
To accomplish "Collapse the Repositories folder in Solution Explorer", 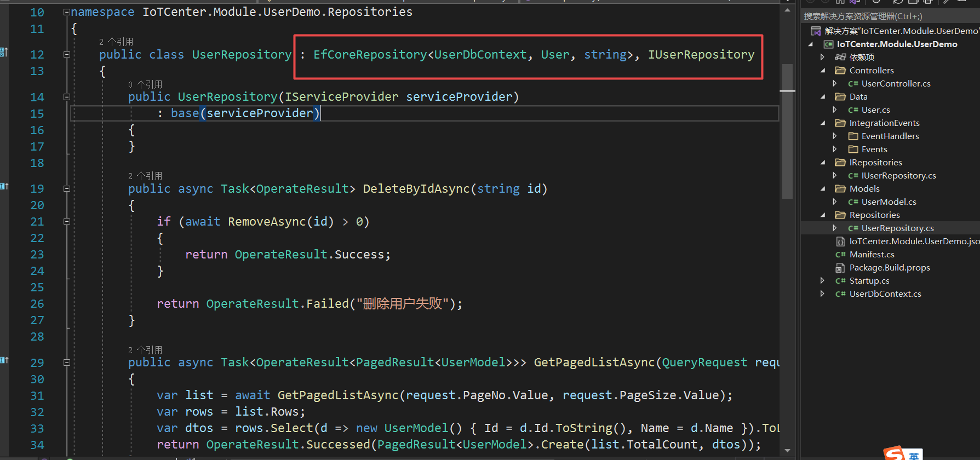I will tap(823, 215).
